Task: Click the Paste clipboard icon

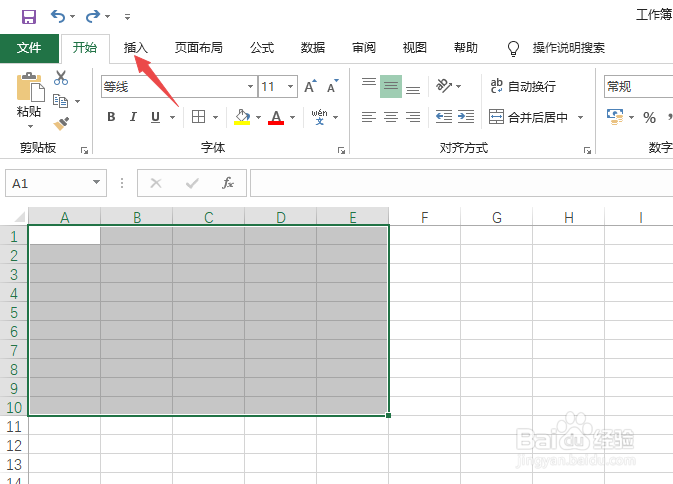Action: 30,87
